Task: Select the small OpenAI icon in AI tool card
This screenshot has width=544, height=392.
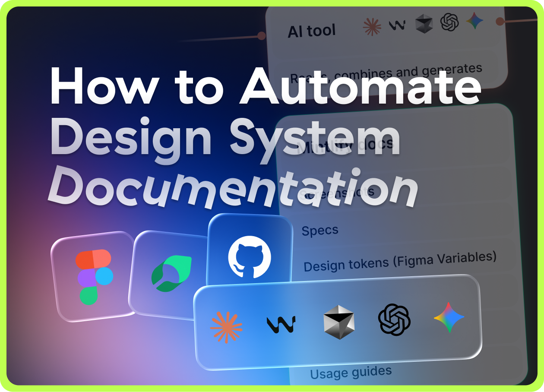Action: pyautogui.click(x=449, y=22)
